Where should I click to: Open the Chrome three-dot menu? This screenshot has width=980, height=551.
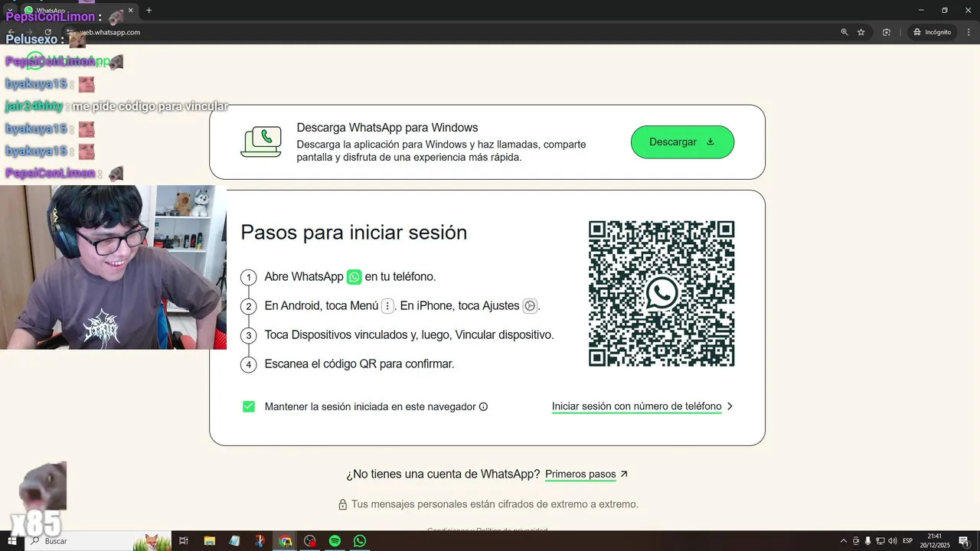click(968, 32)
